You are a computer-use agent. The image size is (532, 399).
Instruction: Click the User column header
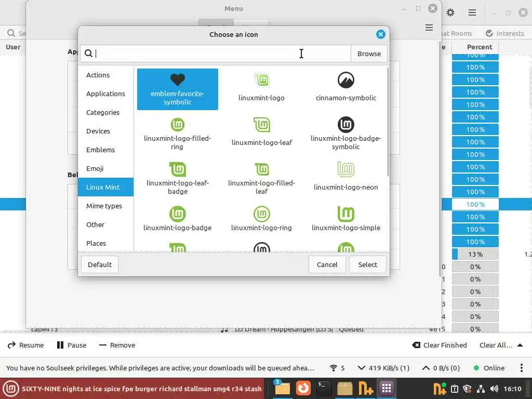pos(13,47)
